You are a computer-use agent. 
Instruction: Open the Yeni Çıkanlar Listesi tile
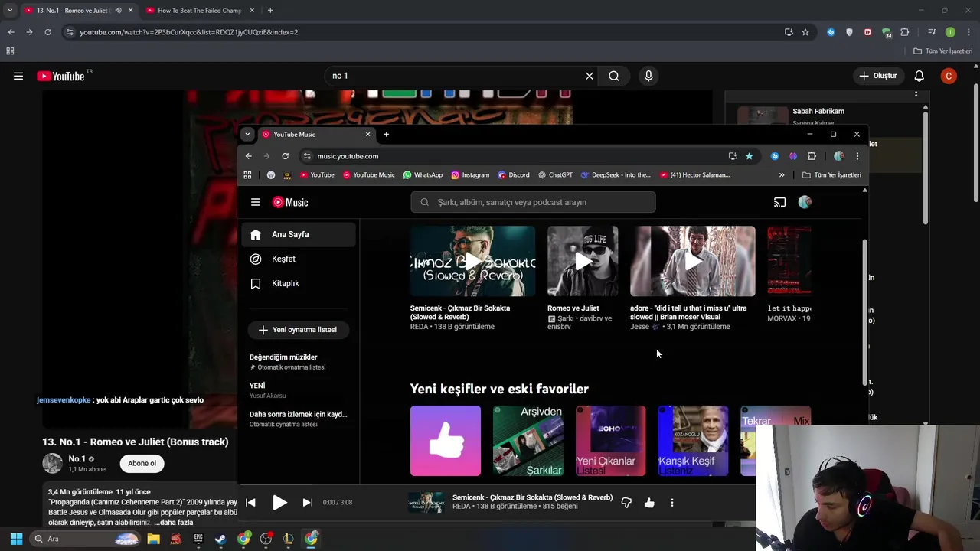pos(610,441)
